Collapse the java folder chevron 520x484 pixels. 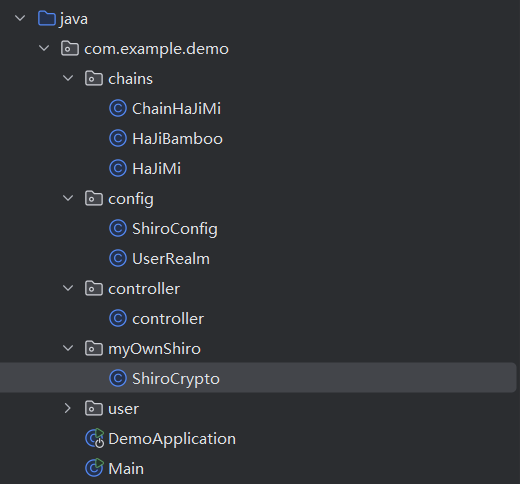(20, 18)
